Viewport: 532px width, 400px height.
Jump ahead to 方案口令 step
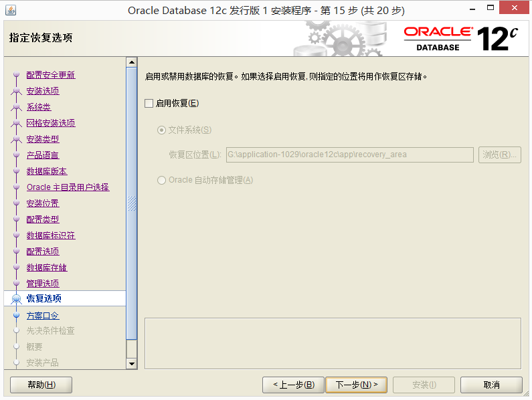(43, 316)
